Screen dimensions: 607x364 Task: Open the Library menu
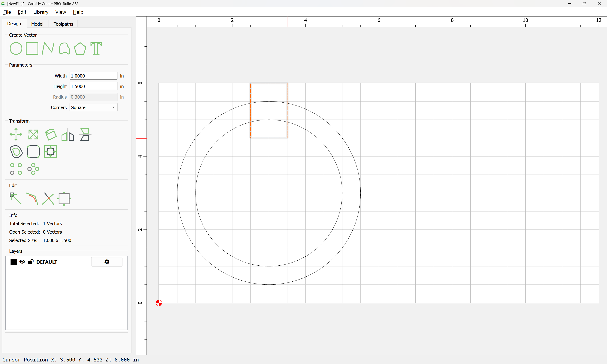tap(41, 12)
